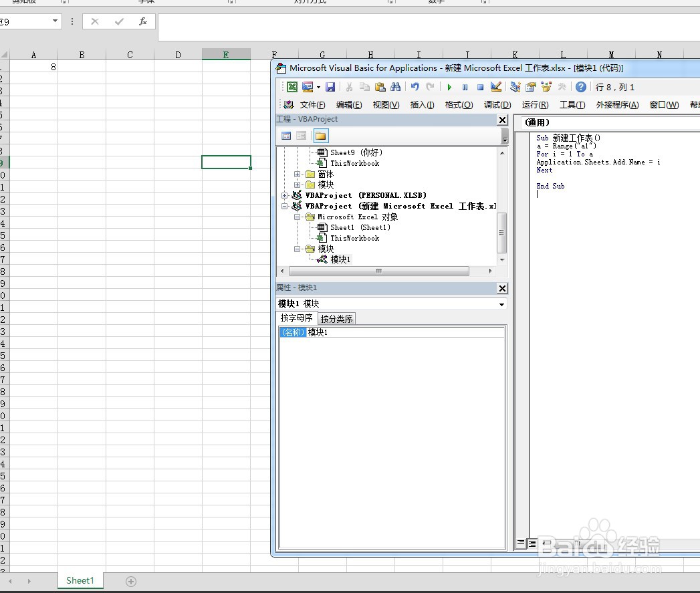Screen dimensions: 700x593
Task: Click Full Module View button at code window bottom
Action: click(532, 543)
